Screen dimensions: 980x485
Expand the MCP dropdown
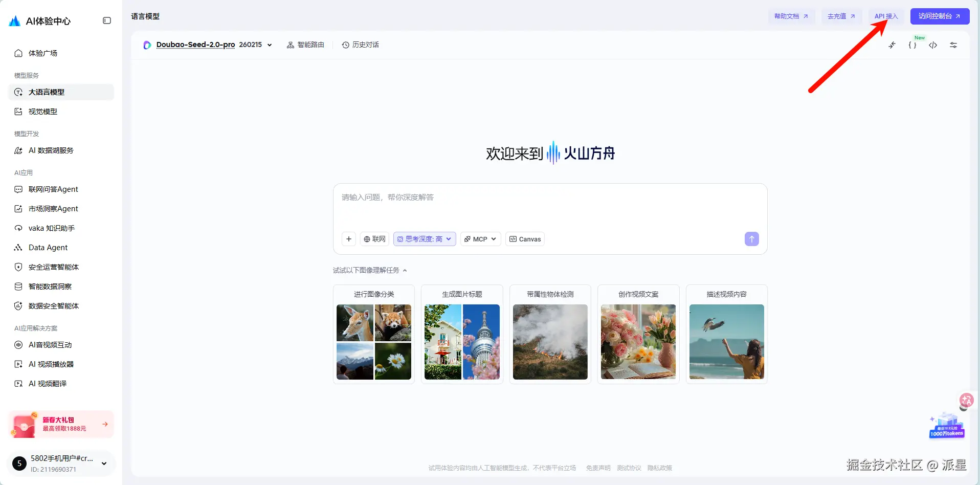pos(480,239)
